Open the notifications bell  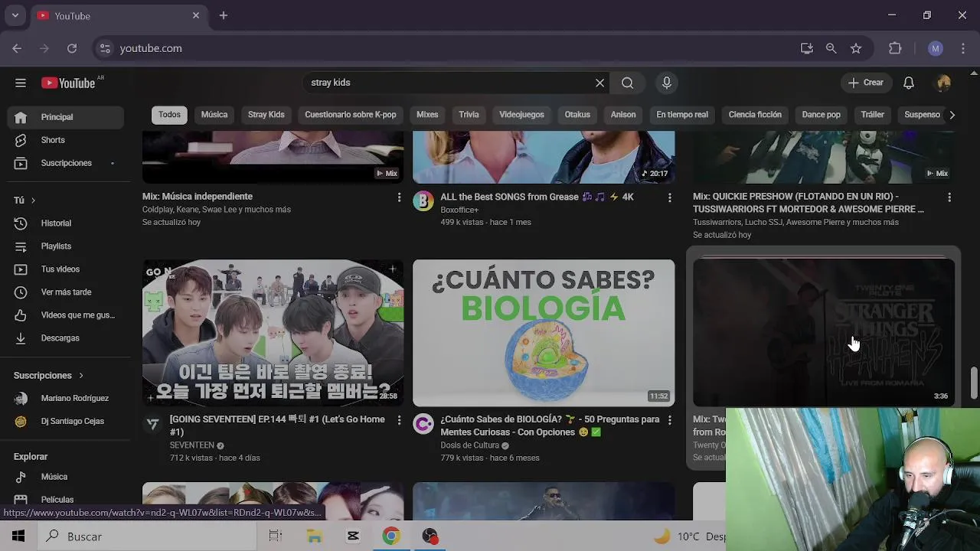click(x=908, y=83)
